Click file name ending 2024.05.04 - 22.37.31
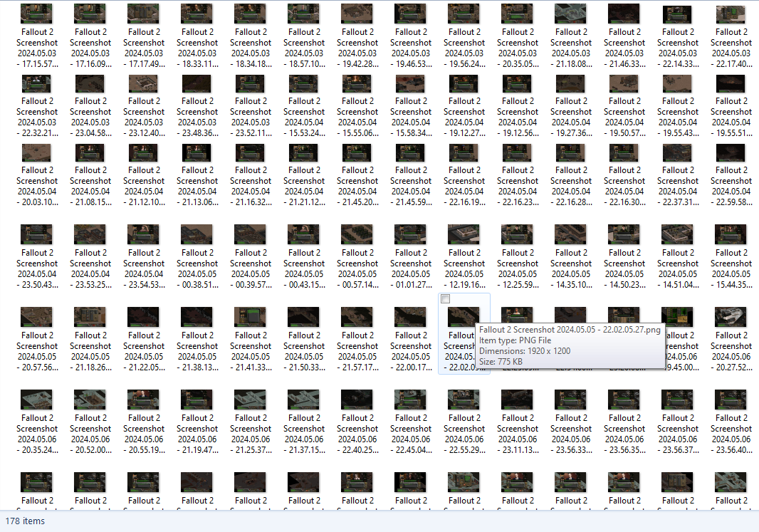 (x=678, y=187)
